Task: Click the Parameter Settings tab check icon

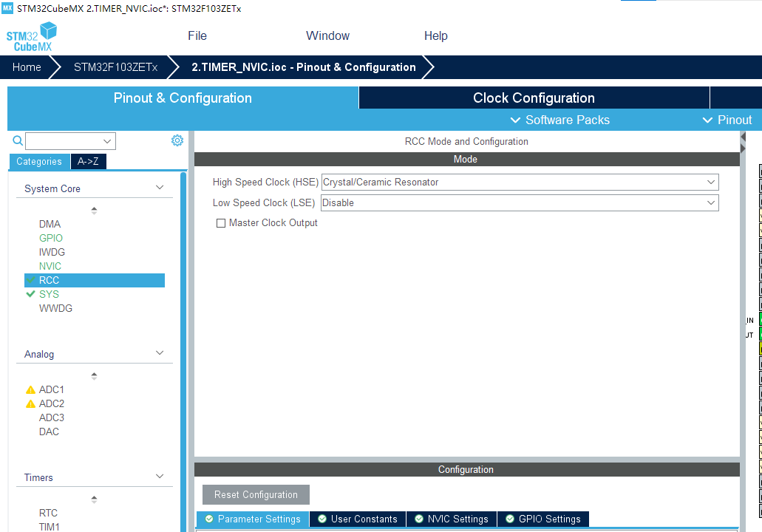Action: (x=209, y=519)
